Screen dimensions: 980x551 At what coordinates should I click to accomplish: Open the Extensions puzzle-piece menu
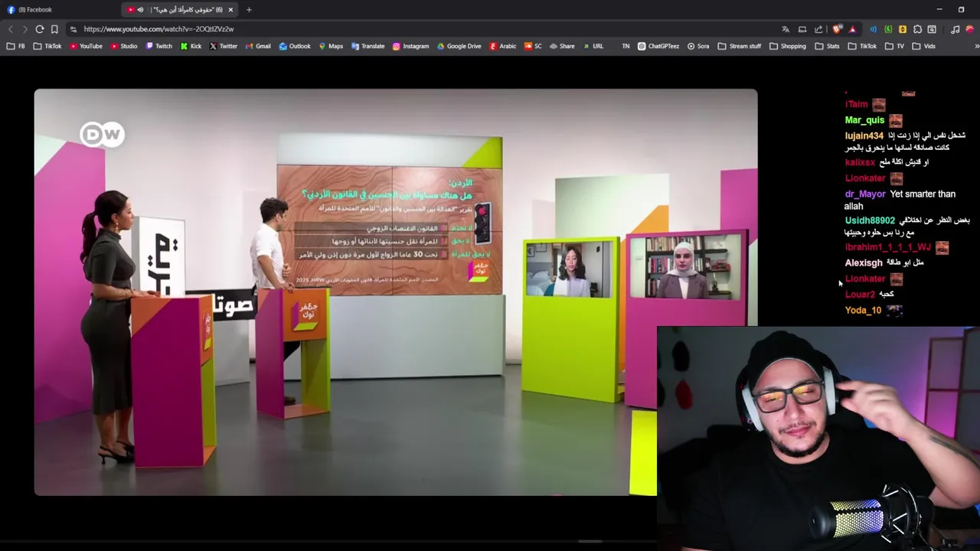point(917,29)
